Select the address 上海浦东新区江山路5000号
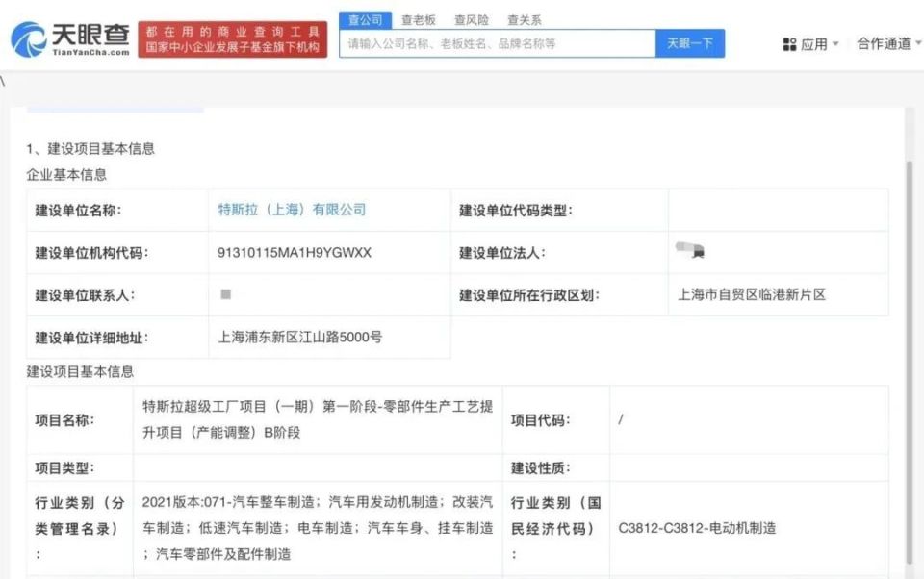Image resolution: width=924 pixels, height=579 pixels. (300, 337)
